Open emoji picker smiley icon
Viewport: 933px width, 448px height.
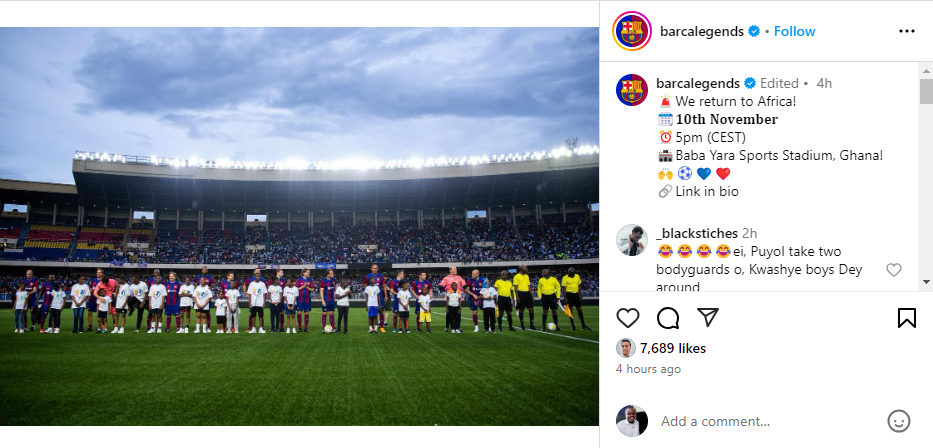pyautogui.click(x=898, y=421)
